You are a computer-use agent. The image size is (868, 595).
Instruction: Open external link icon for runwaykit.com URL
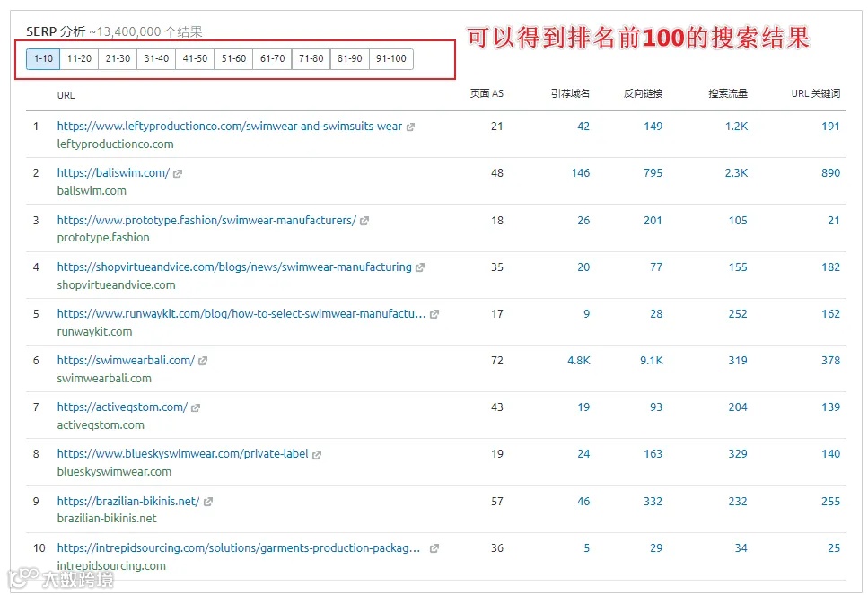pyautogui.click(x=434, y=314)
